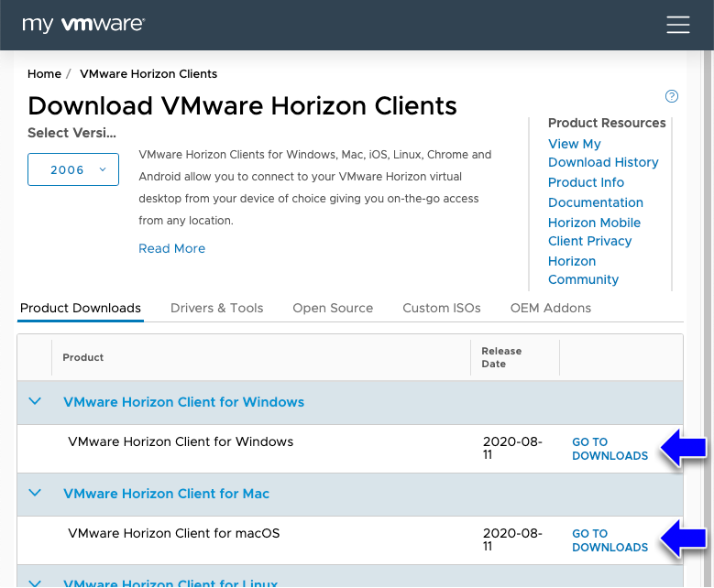Click the VMware Horizon Client for Linux heading
This screenshot has width=714, height=588.
point(170,583)
